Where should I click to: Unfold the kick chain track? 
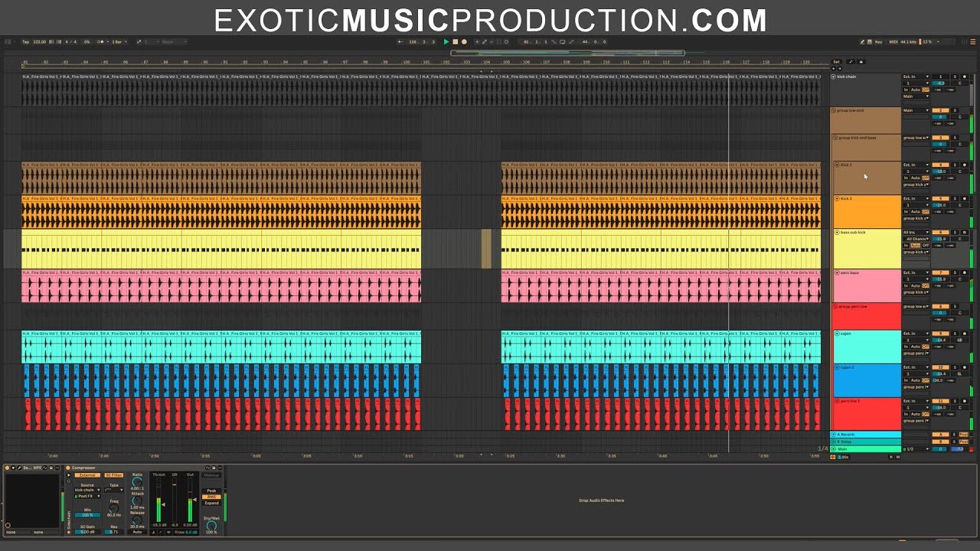point(833,77)
